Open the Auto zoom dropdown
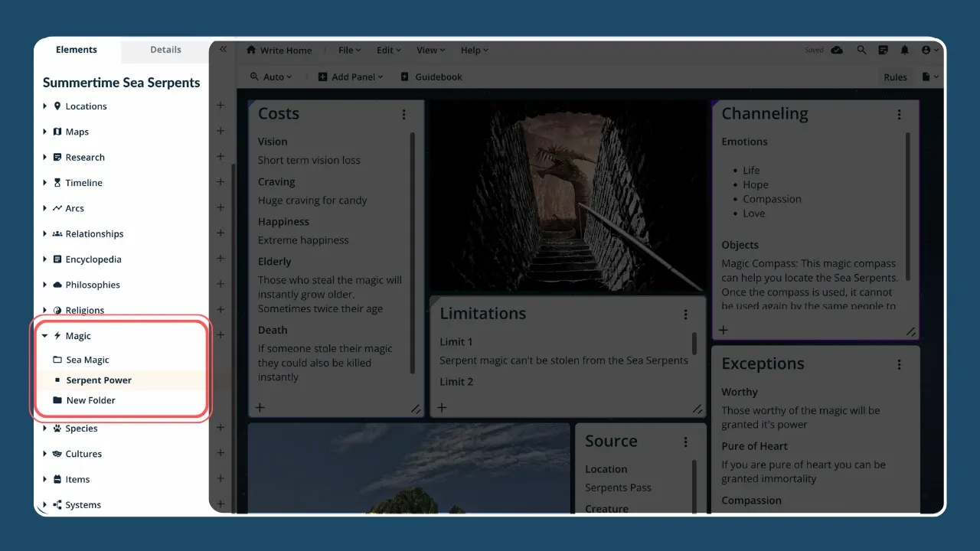Screen dimensions: 980x551 (x=271, y=77)
